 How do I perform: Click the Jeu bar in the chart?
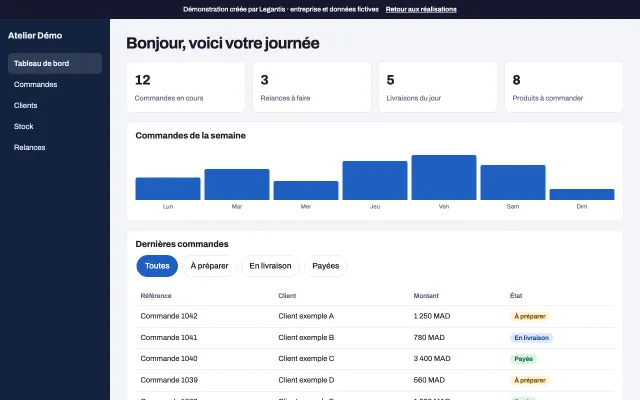tap(375, 180)
